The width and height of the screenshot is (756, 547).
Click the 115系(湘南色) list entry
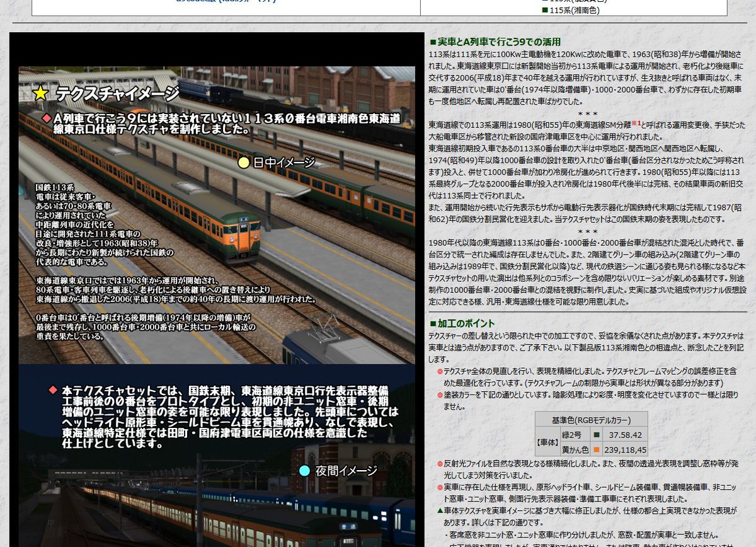(x=574, y=9)
